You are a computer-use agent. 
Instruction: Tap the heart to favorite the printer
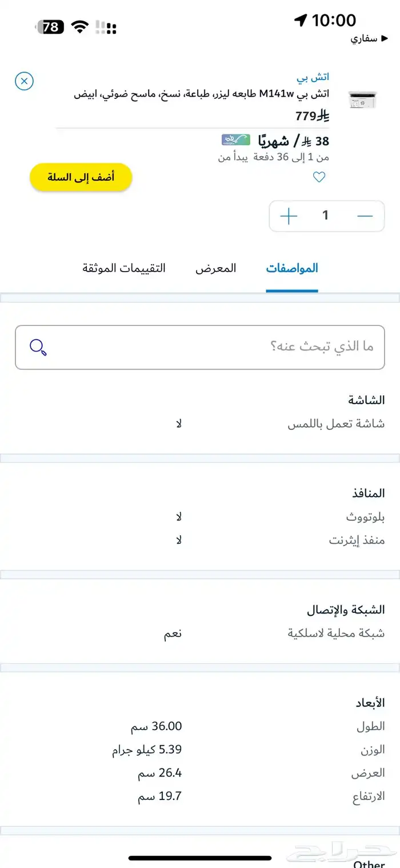(319, 177)
